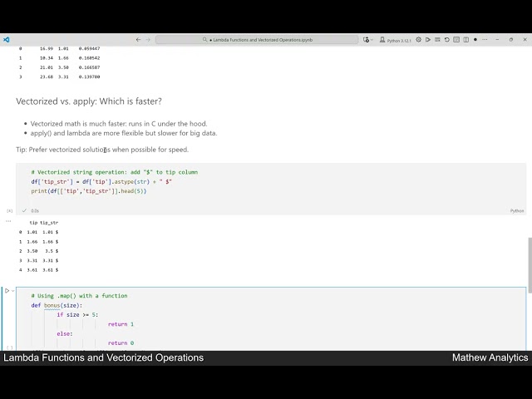Viewport: 532px width, 399px height.
Task: Split the editor layout icon
Action: pos(465,40)
